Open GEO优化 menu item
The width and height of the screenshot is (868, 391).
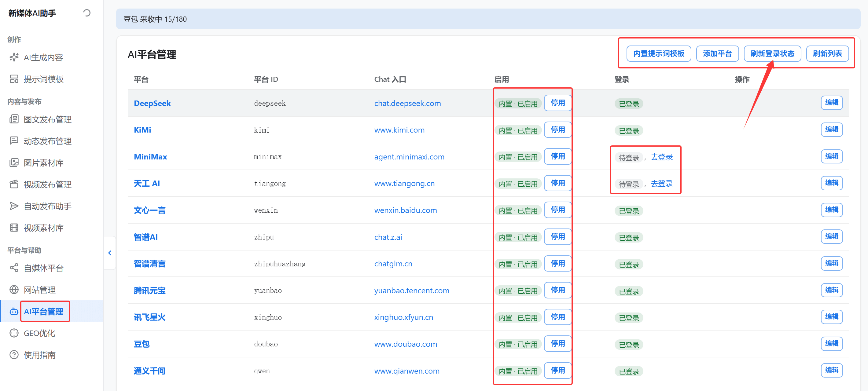click(52, 333)
